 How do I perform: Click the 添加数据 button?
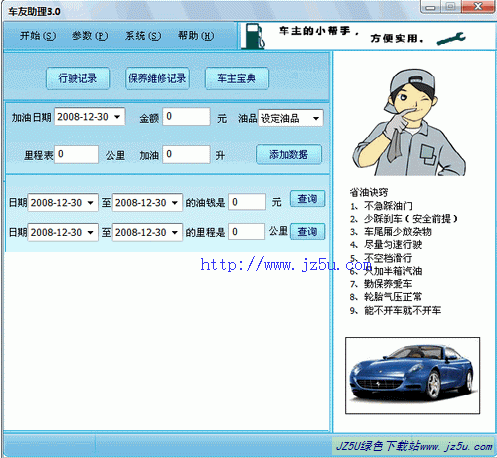(x=289, y=154)
